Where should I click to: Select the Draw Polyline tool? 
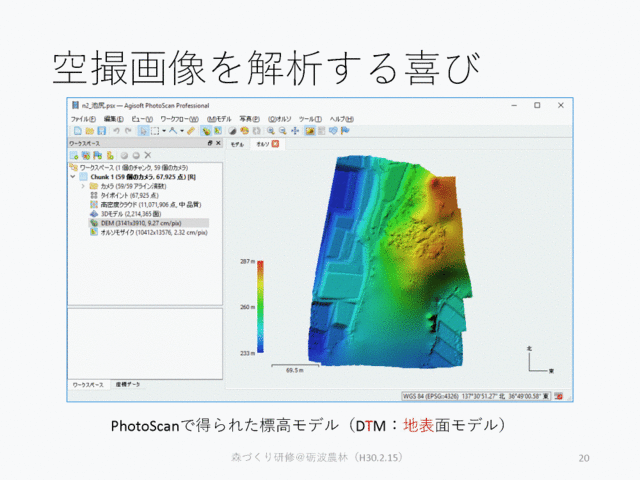[173, 131]
